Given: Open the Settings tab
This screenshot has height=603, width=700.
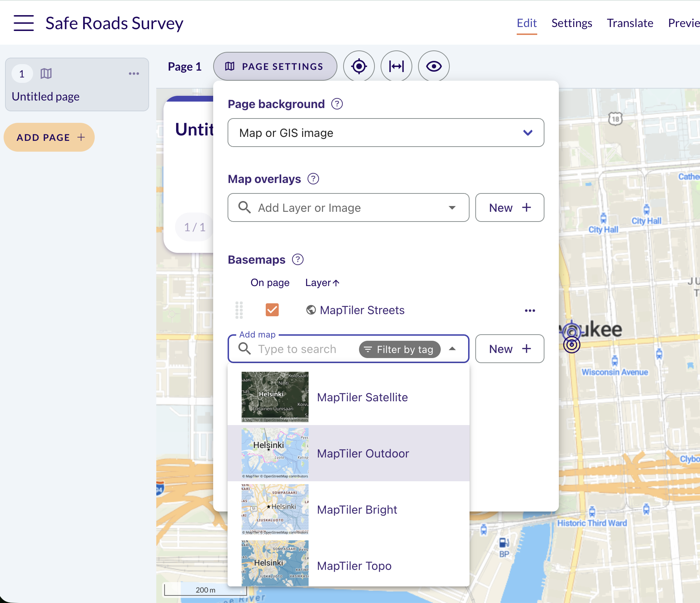Looking at the screenshot, I should coord(572,23).
